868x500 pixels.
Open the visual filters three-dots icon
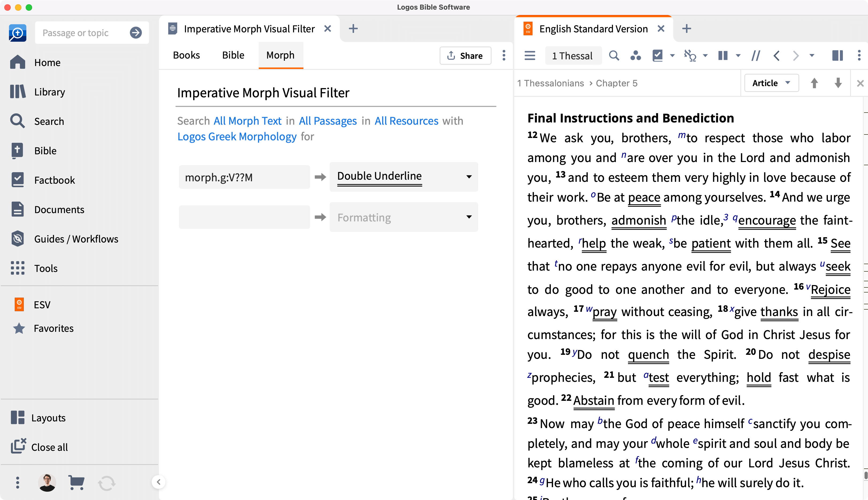click(635, 55)
